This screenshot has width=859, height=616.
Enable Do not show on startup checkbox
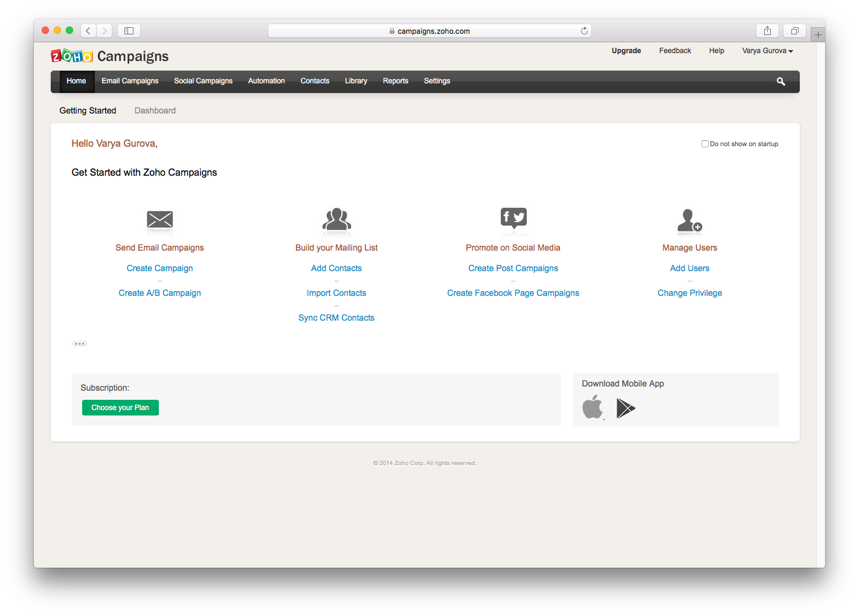(704, 144)
